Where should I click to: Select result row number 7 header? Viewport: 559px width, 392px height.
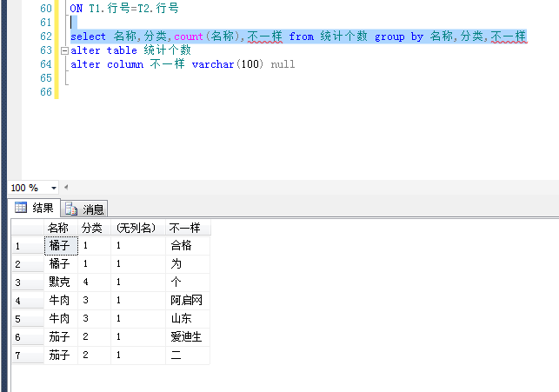click(x=28, y=355)
